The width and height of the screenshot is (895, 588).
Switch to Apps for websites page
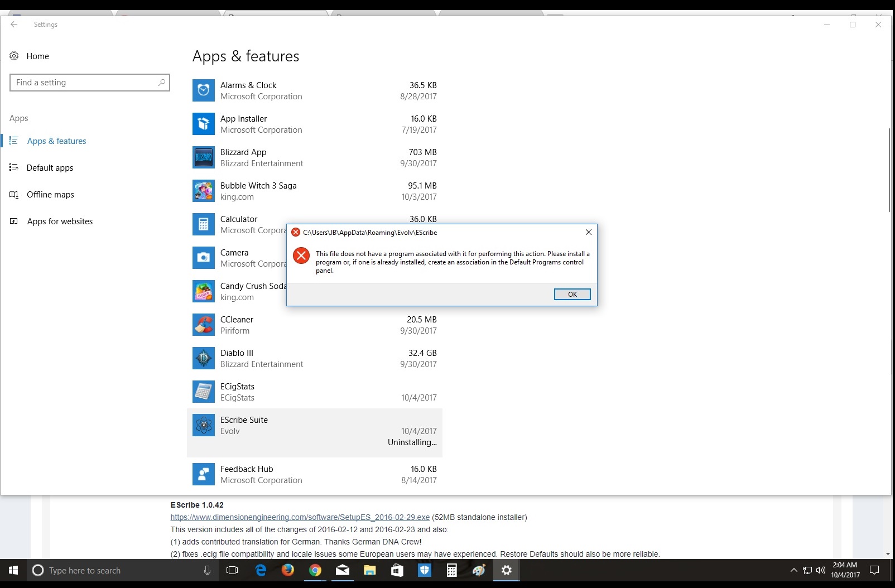coord(60,221)
